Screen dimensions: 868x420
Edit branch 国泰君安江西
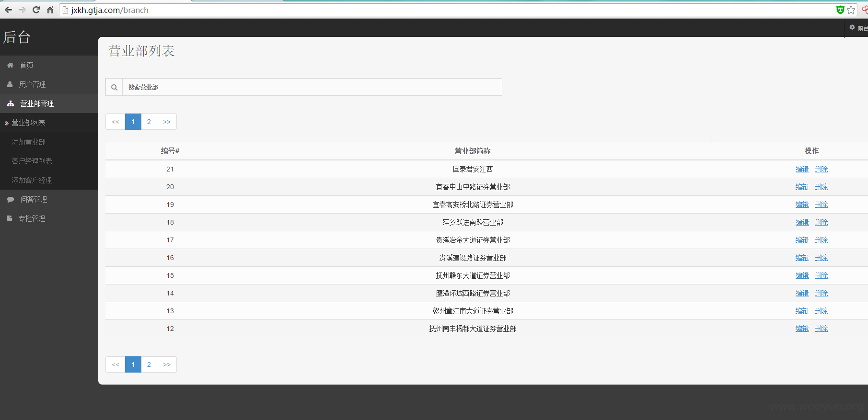802,169
